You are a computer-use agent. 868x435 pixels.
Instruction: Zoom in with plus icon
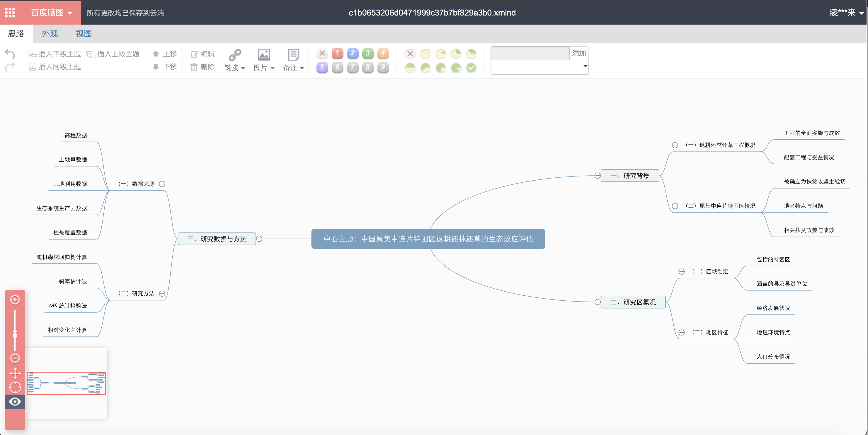click(x=15, y=300)
